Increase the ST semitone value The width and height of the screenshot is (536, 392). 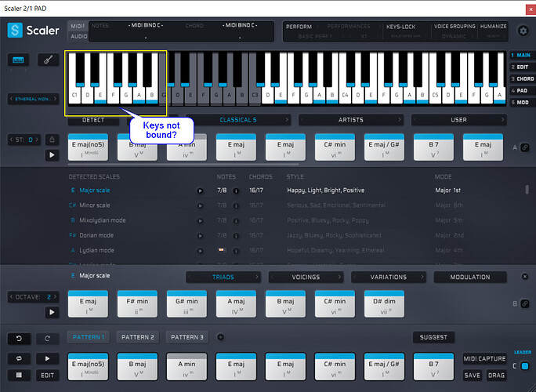click(37, 140)
